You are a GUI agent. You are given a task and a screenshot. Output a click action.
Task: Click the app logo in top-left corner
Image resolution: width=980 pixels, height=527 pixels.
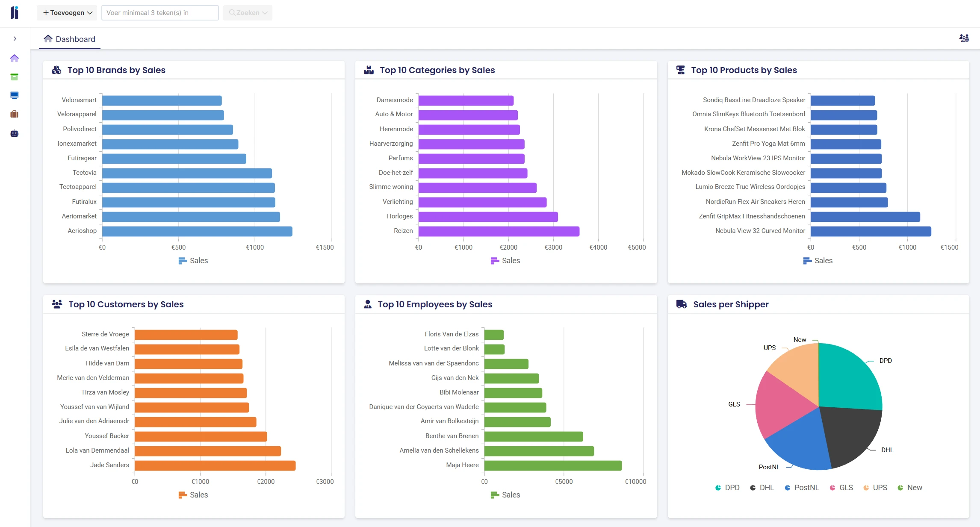coord(15,13)
